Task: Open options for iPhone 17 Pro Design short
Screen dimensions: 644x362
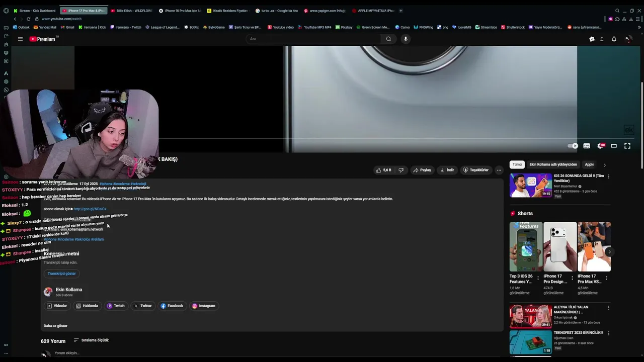Action: [572, 278]
